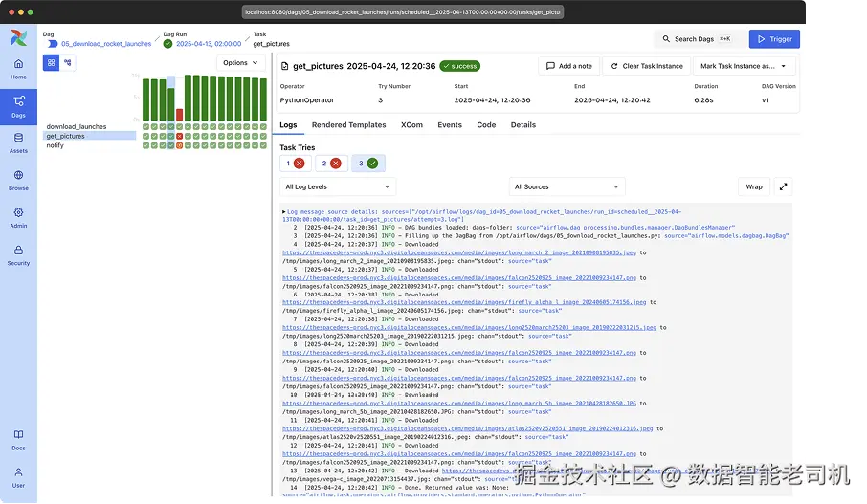Open the Admin sidebar menu
Image resolution: width=867 pixels, height=504 pixels.
[18, 218]
